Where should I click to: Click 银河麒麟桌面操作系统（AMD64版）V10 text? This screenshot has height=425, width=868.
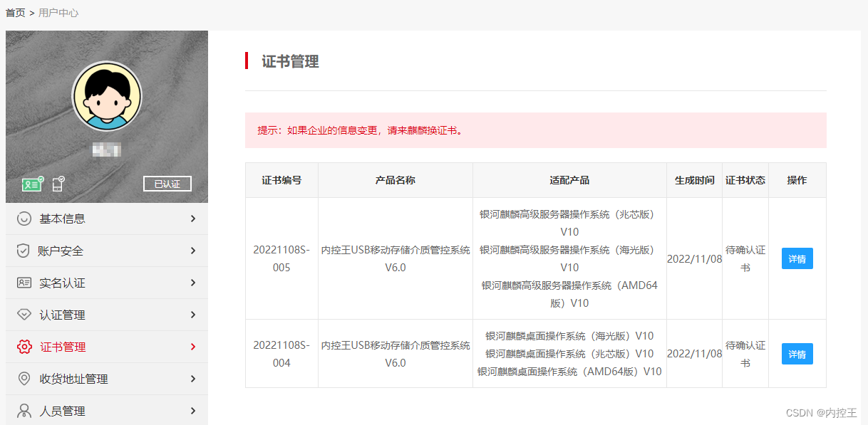569,372
